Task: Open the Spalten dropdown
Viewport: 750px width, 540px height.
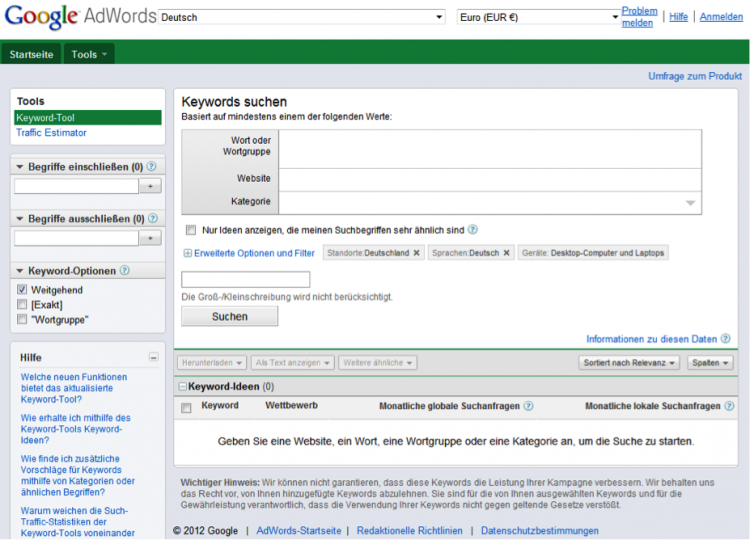Action: tap(710, 363)
